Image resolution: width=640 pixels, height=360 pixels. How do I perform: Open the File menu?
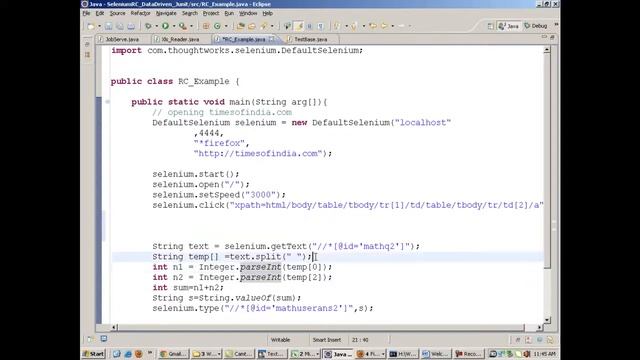pyautogui.click(x=86, y=13)
